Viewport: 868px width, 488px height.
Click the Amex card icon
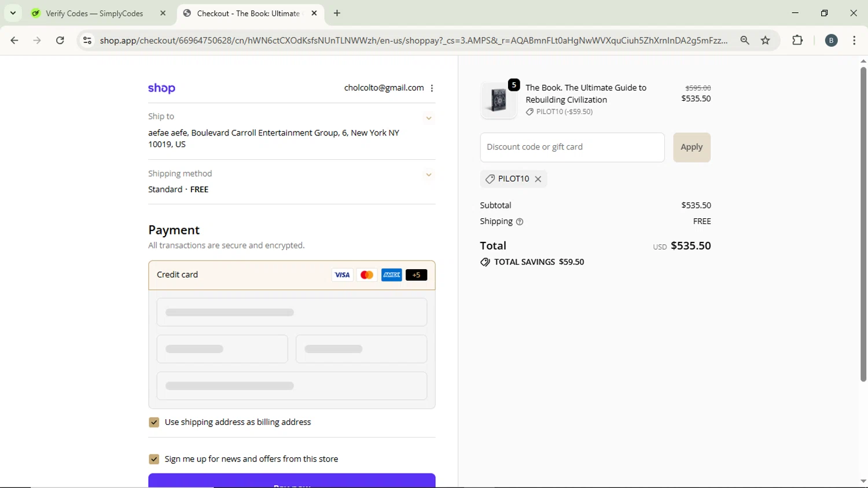(392, 275)
